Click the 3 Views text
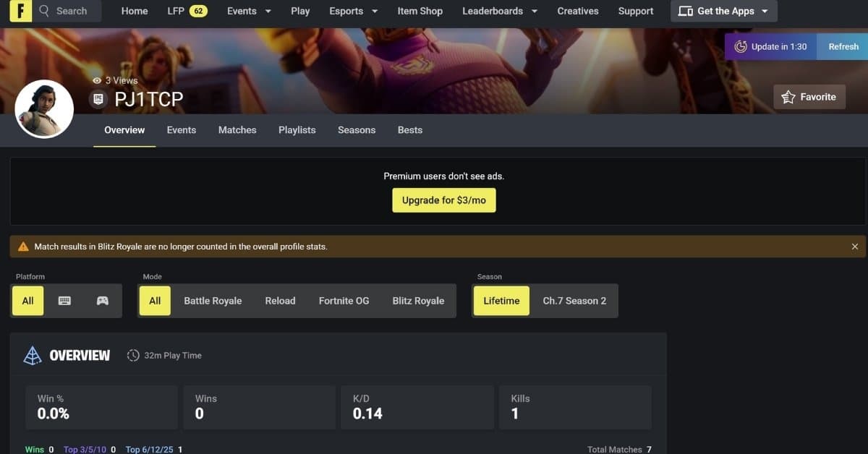 pos(122,81)
